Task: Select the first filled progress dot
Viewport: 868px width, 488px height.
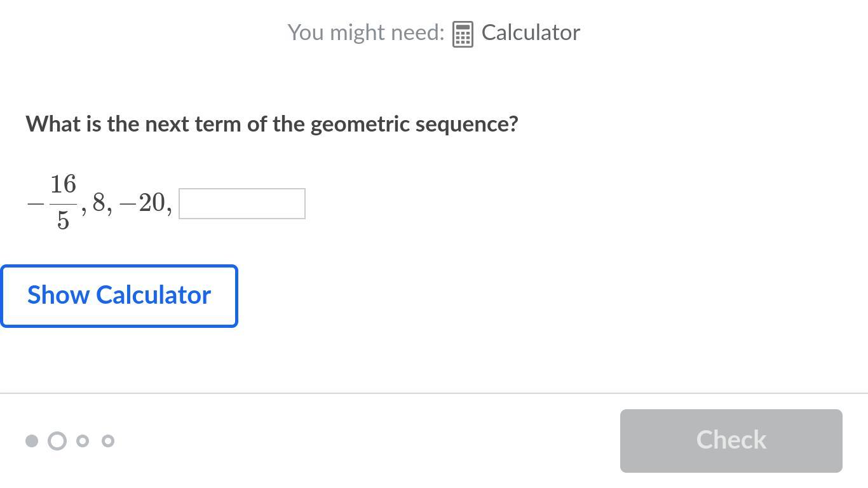Action: pyautogui.click(x=32, y=441)
